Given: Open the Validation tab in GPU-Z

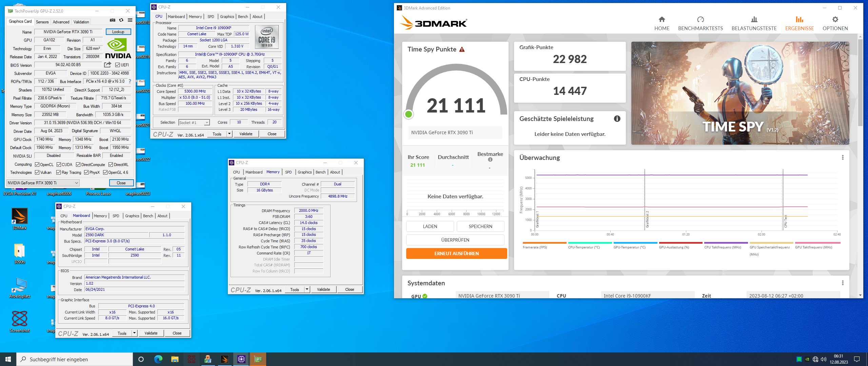Looking at the screenshot, I should [x=81, y=22].
